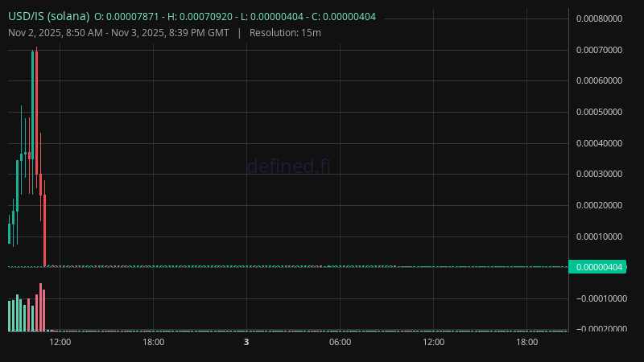Click the 0.00040000 price axis label
The image size is (644, 362).
click(599, 143)
